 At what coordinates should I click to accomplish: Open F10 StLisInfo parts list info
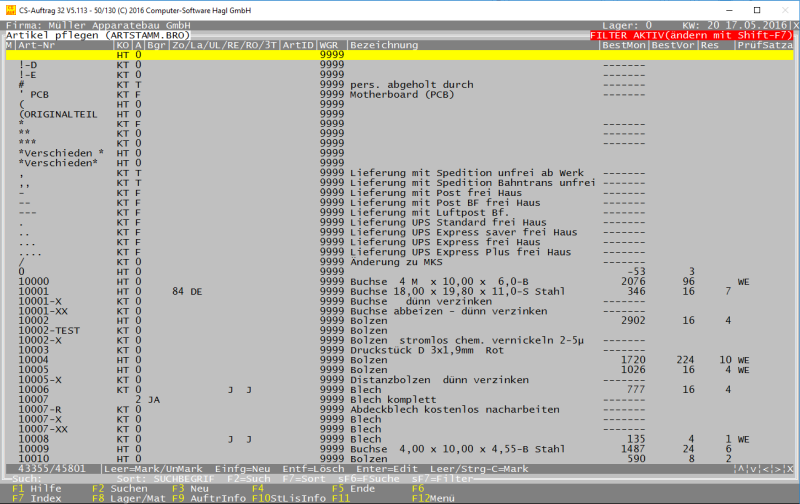[x=288, y=497]
